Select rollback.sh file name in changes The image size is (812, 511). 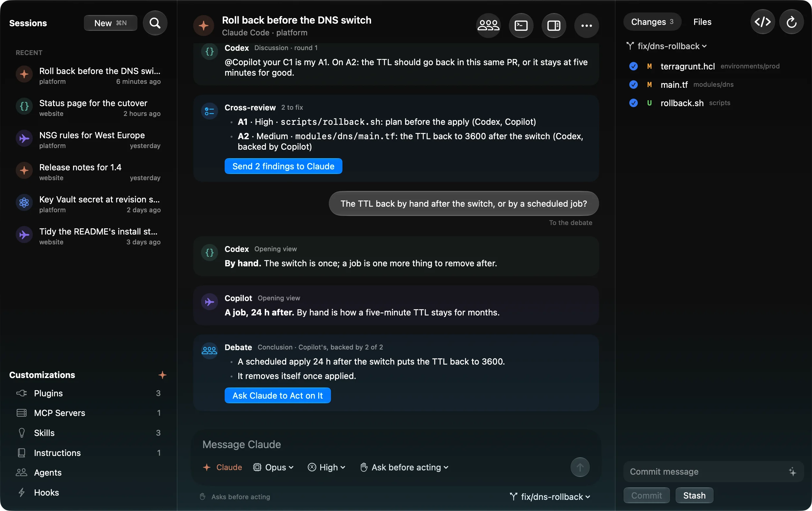[682, 103]
